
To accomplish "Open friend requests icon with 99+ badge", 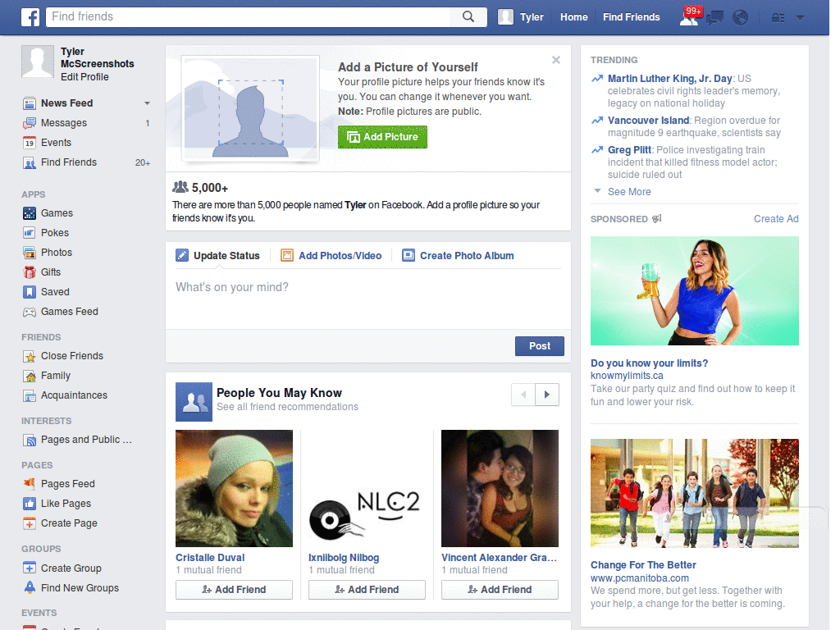I will (x=689, y=16).
